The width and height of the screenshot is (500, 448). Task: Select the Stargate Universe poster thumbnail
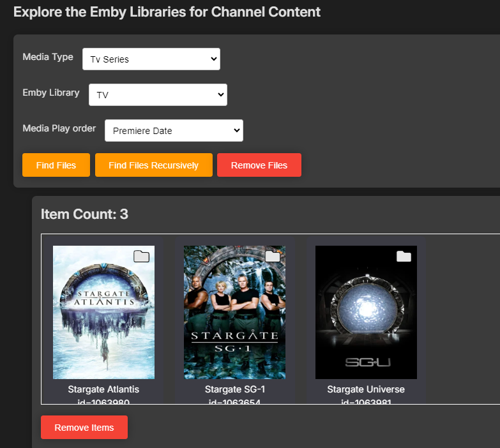(x=366, y=312)
